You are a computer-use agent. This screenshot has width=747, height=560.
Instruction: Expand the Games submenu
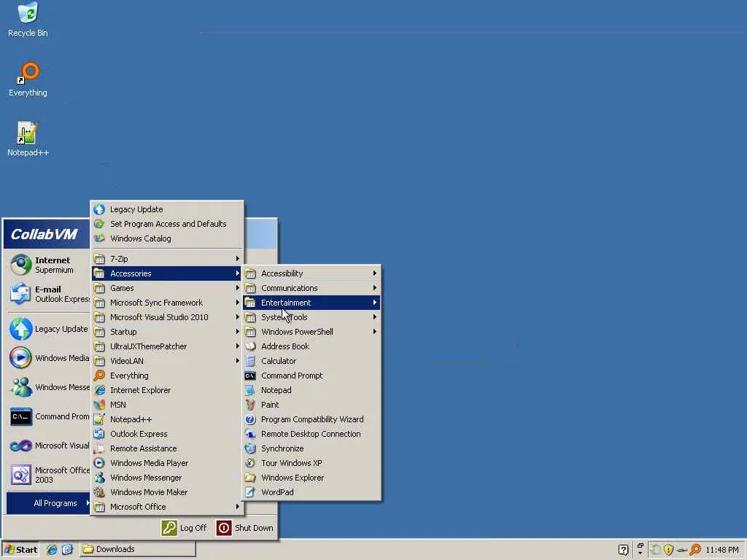(167, 288)
